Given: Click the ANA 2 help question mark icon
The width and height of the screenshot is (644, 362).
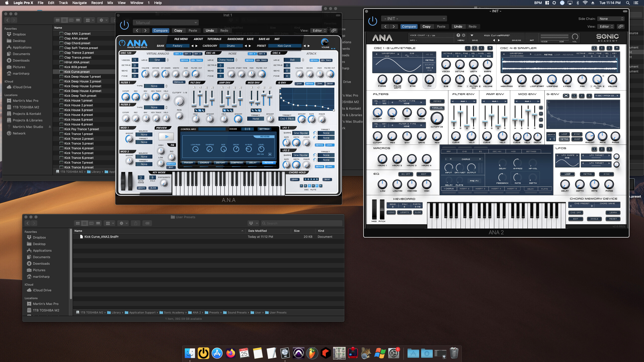Looking at the screenshot, I should 458,35.
